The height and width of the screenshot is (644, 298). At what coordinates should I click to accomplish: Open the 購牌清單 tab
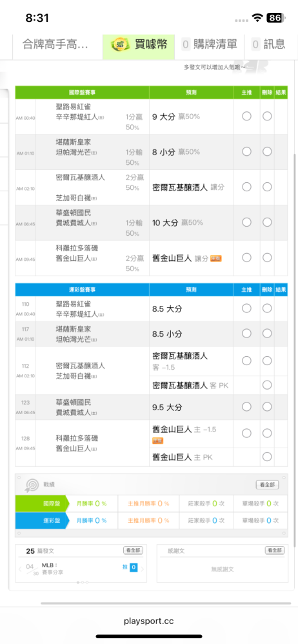tap(210, 44)
